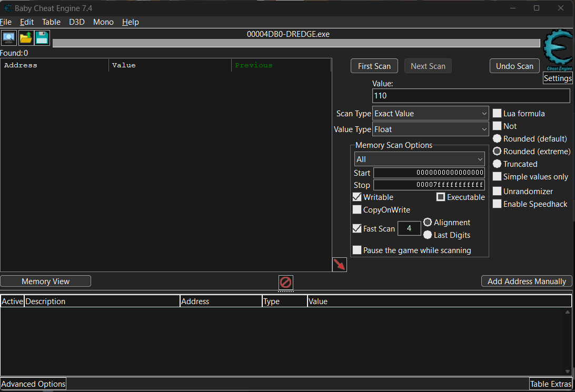Click the Value input field
This screenshot has width=575, height=392.
click(471, 96)
